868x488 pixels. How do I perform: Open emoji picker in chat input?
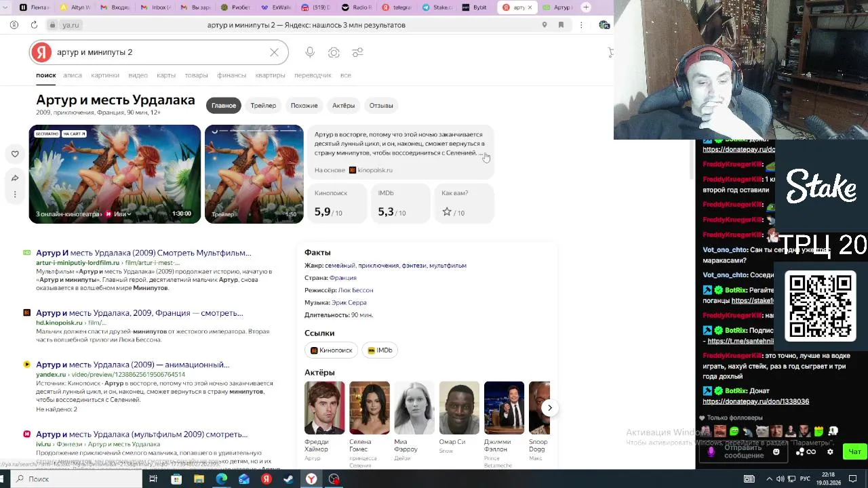pyautogui.click(x=776, y=451)
